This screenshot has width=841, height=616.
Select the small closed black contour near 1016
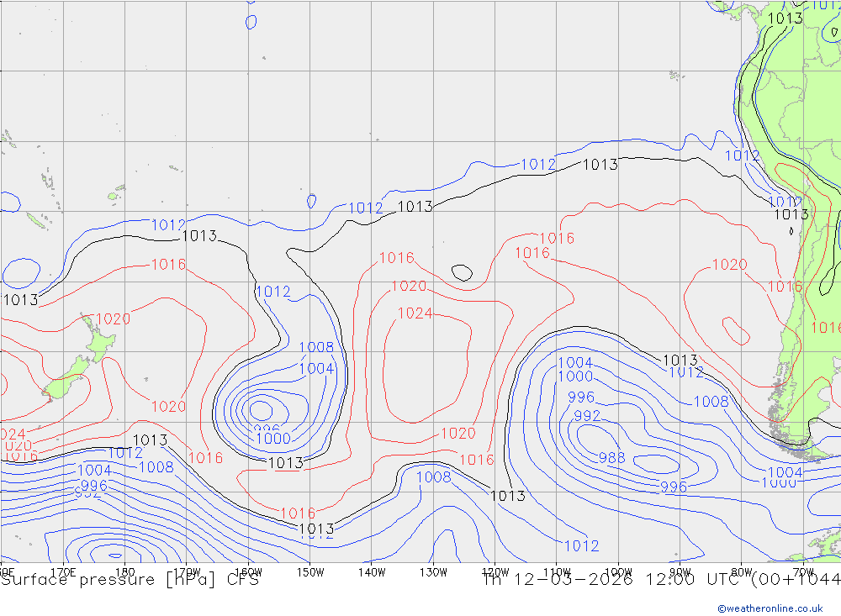click(x=461, y=271)
